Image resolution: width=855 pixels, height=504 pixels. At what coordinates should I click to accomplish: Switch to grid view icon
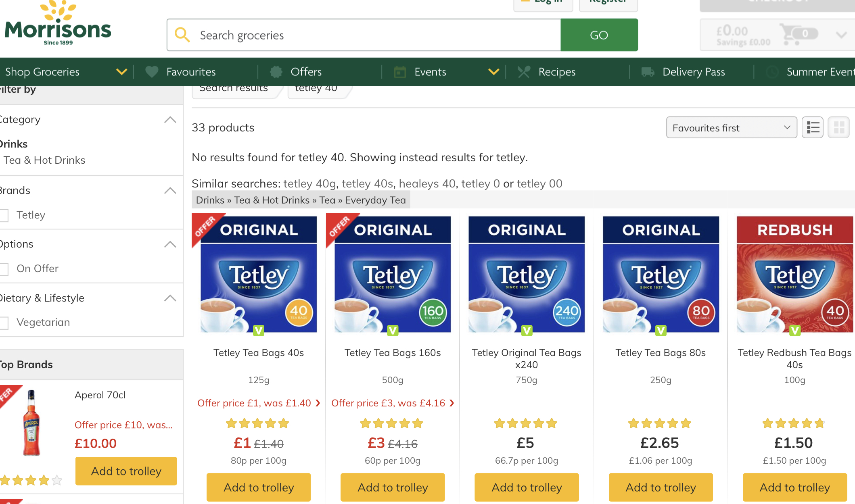click(839, 128)
